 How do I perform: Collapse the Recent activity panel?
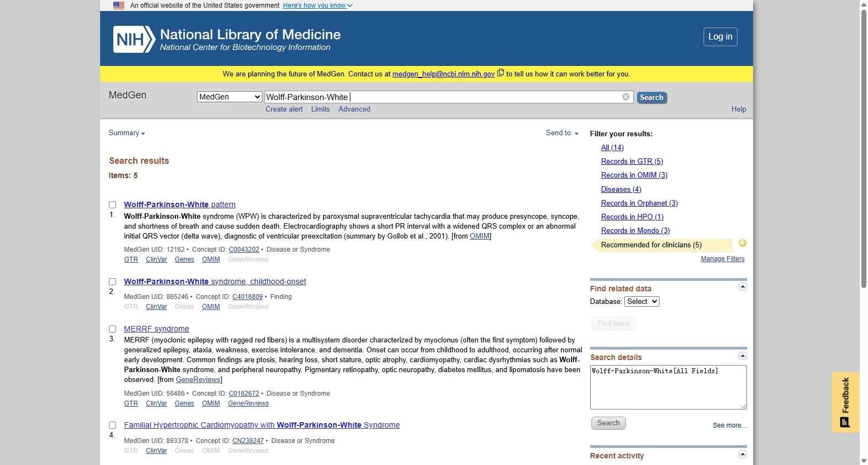[x=743, y=454]
